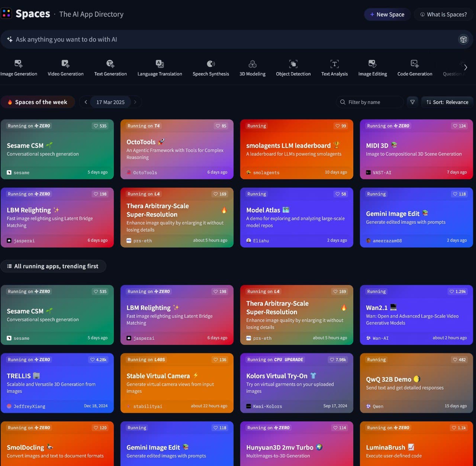Open the LuminaBrush space card
Screen dimensions: 476x466
click(x=416, y=444)
